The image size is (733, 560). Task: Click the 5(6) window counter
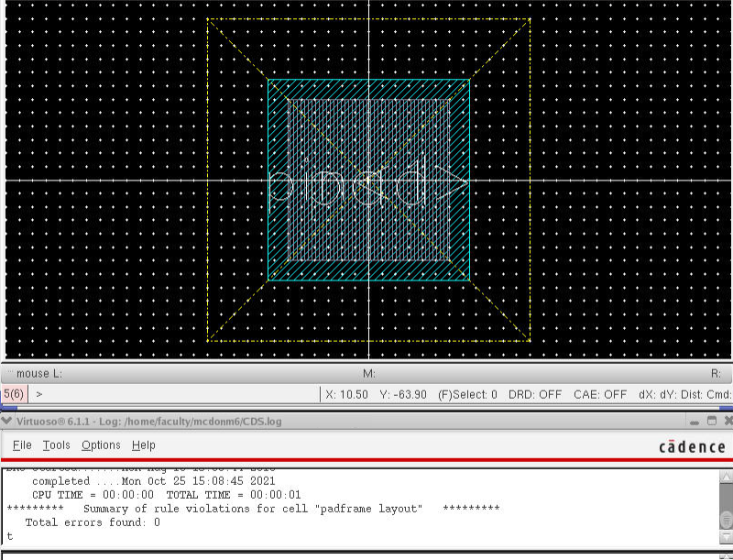(14, 394)
